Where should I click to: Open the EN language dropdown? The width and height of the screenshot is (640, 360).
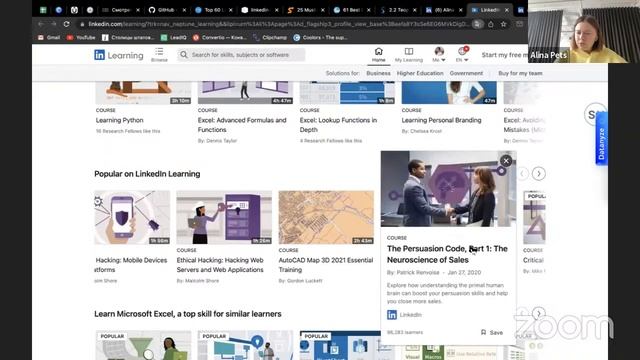(x=462, y=55)
